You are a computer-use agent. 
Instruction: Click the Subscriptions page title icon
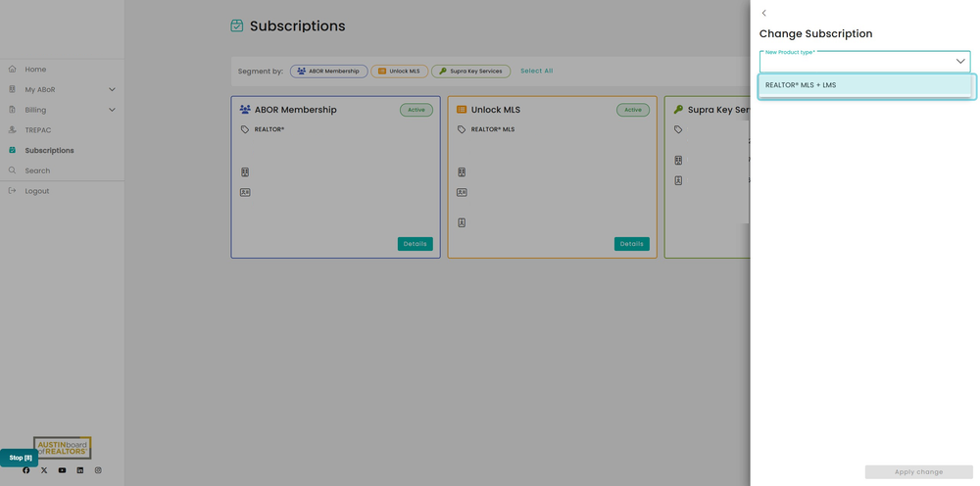pyautogui.click(x=237, y=26)
